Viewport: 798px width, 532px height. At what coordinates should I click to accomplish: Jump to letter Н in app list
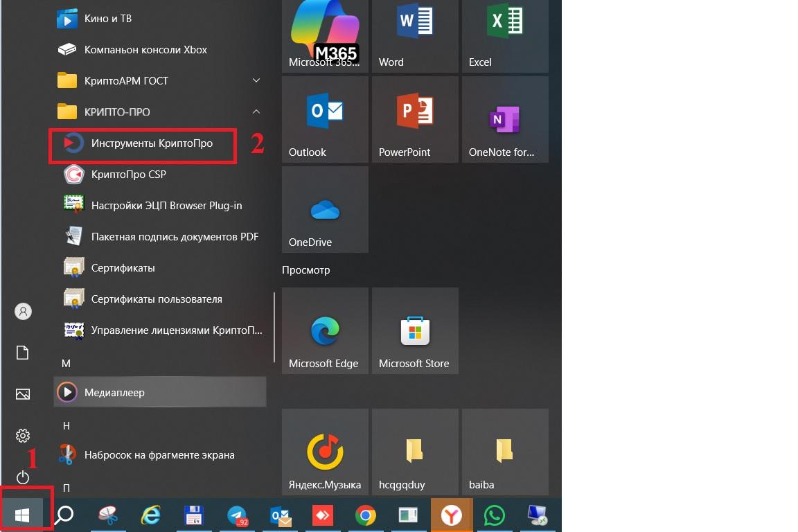point(66,425)
